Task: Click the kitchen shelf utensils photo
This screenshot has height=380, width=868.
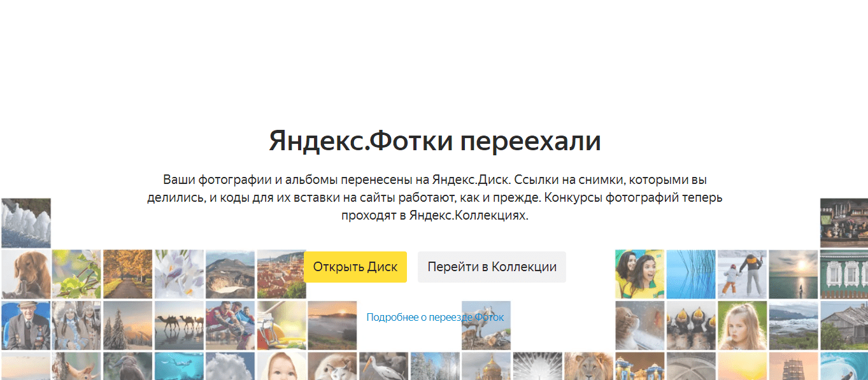Action: click(844, 223)
